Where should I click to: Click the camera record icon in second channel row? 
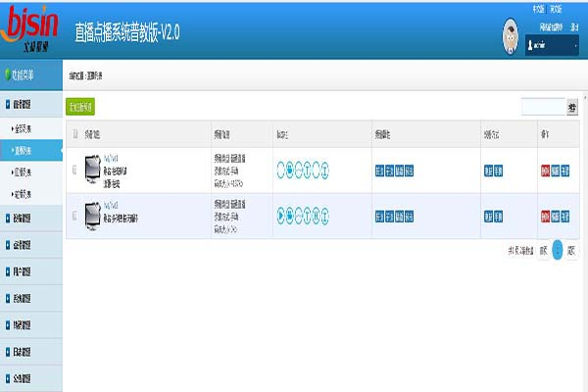(289, 216)
